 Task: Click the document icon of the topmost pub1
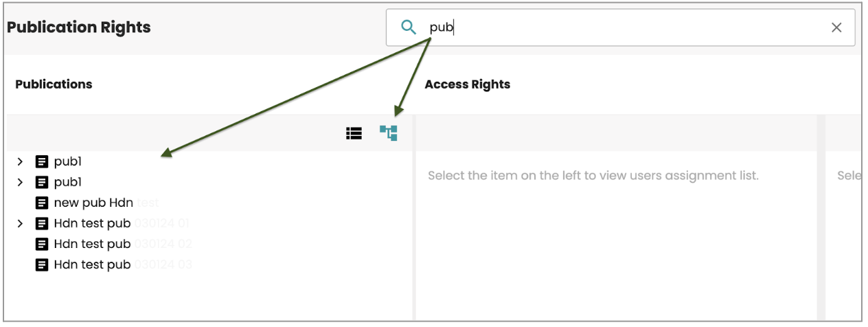(42, 162)
